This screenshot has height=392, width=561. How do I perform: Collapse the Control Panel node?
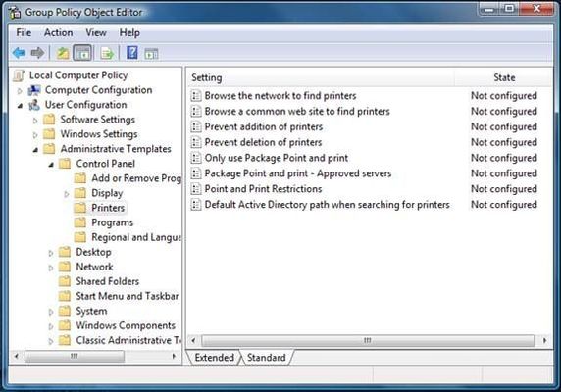pos(51,165)
